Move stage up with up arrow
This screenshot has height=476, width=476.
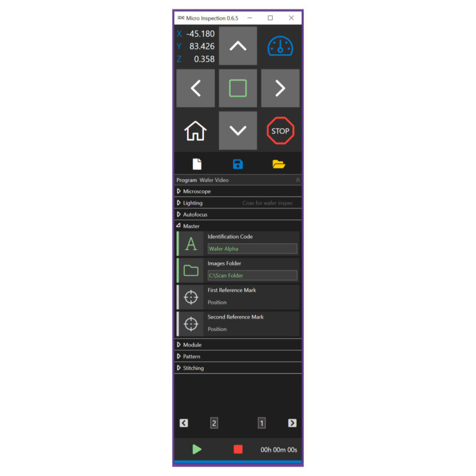click(238, 46)
